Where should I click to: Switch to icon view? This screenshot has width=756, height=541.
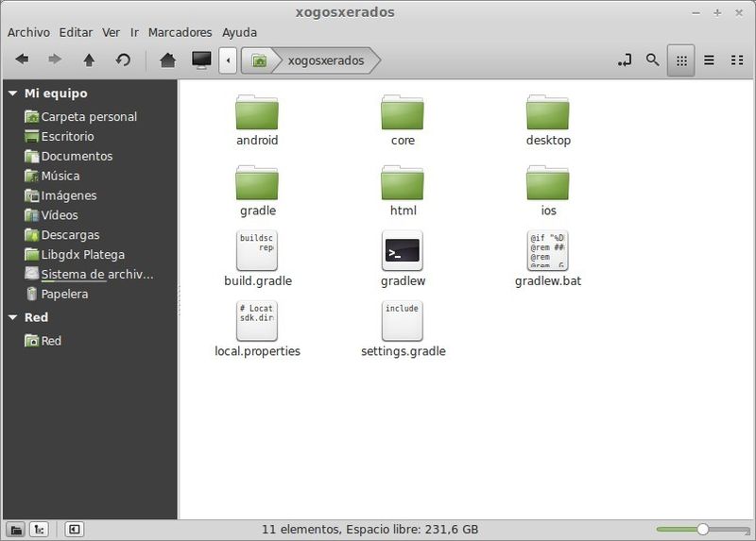680,60
